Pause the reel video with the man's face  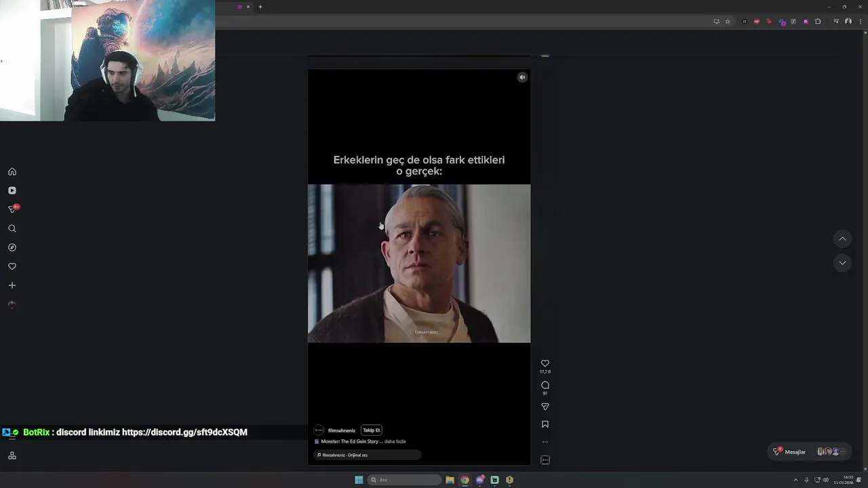pos(419,264)
